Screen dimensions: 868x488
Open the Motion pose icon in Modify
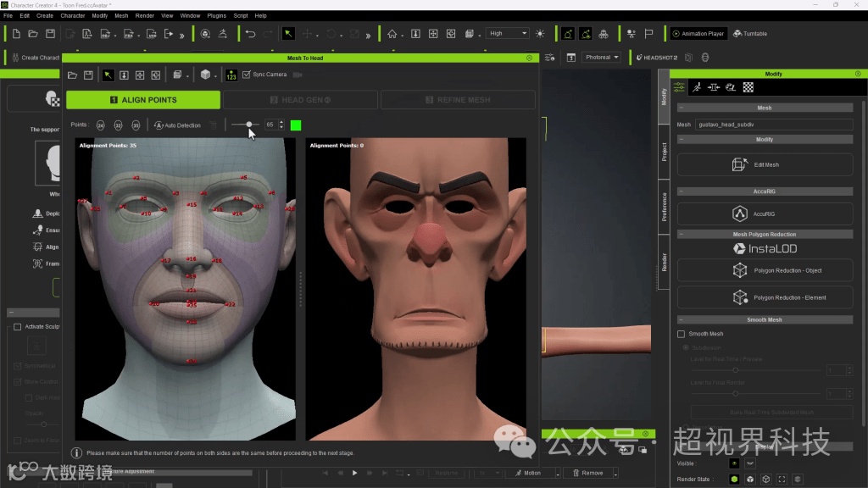click(x=697, y=87)
